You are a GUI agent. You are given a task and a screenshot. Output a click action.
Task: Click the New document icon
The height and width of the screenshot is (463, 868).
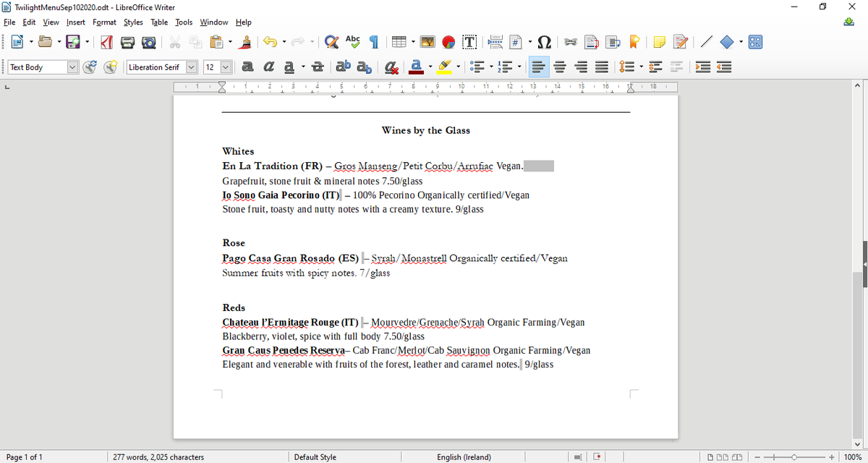[17, 43]
